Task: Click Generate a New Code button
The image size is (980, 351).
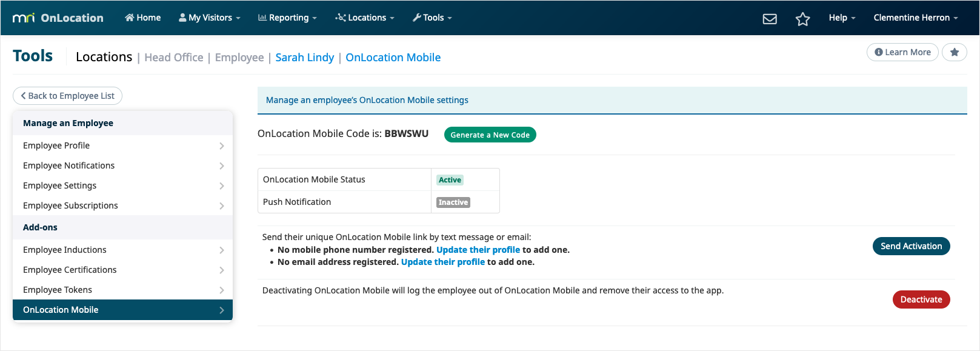Action: click(x=490, y=135)
